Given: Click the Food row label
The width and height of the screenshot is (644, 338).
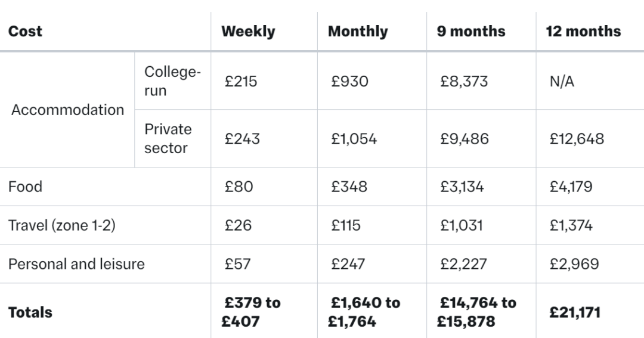Looking at the screenshot, I should (x=26, y=187).
